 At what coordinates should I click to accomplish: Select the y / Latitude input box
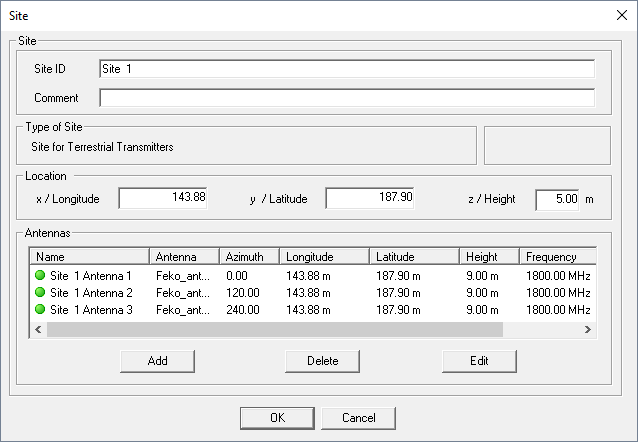tap(369, 198)
